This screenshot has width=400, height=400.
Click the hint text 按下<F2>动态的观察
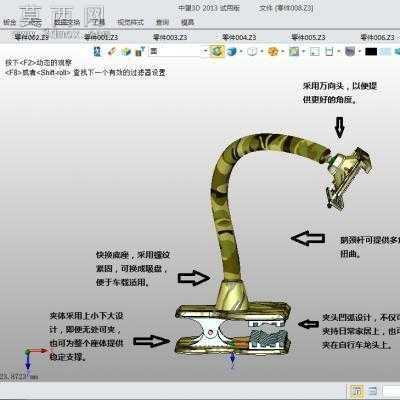point(38,63)
